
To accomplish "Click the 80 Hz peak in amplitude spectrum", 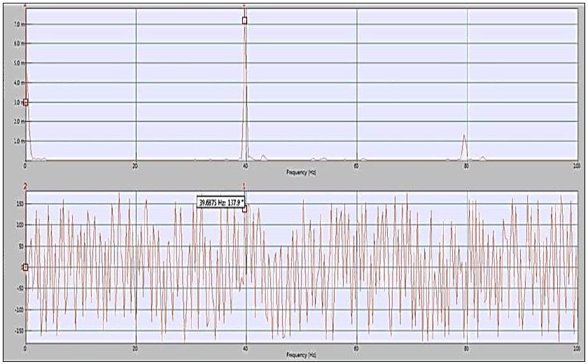I will pyautogui.click(x=464, y=137).
